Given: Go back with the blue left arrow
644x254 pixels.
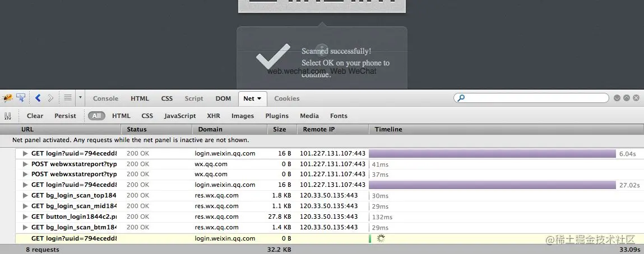Looking at the screenshot, I should pos(38,98).
